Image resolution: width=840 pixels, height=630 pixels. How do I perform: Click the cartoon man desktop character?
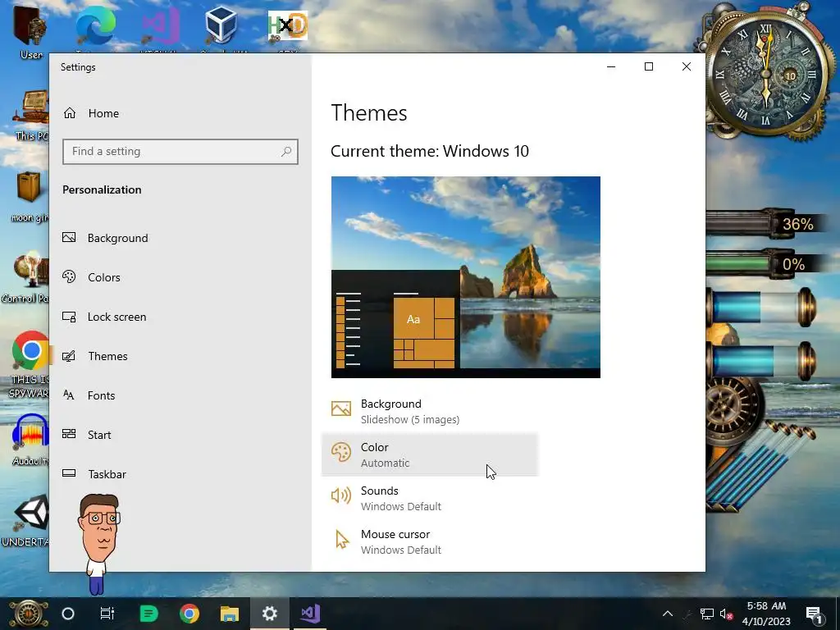point(99,543)
